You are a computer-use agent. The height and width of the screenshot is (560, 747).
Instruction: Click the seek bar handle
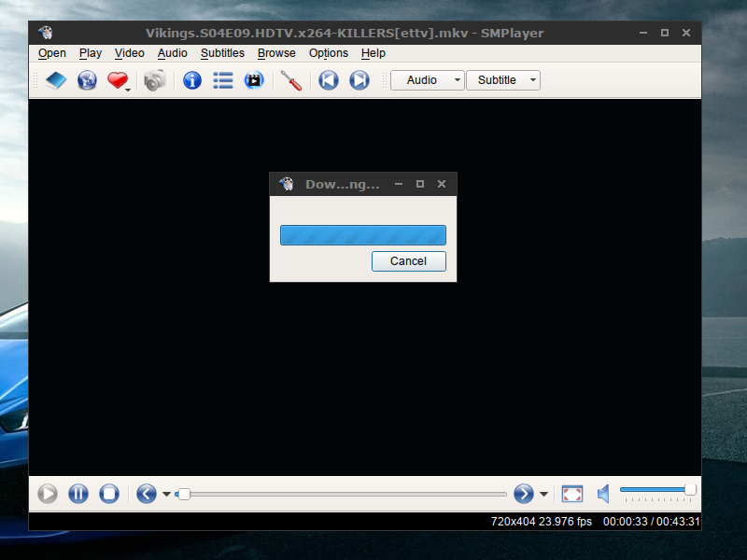click(184, 495)
